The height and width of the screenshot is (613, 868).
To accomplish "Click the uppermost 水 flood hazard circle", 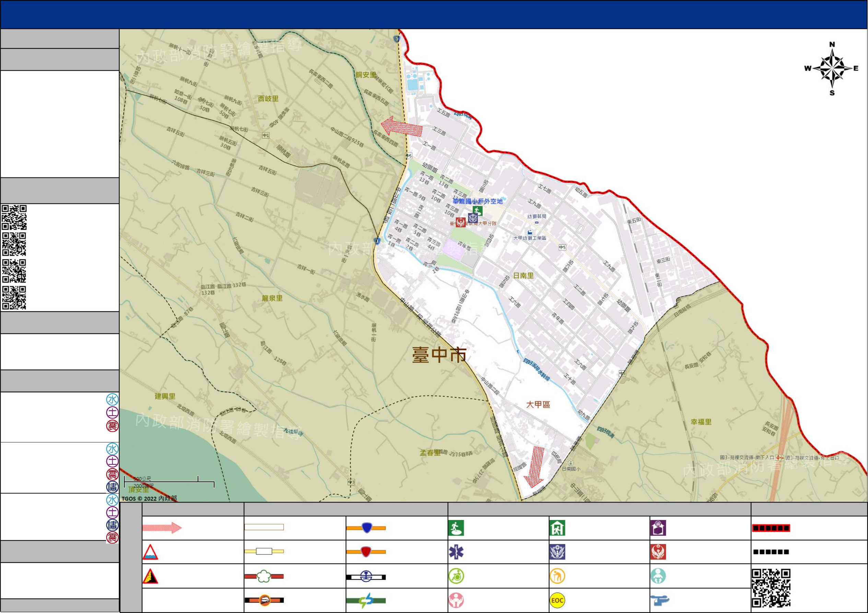I will 112,400.
